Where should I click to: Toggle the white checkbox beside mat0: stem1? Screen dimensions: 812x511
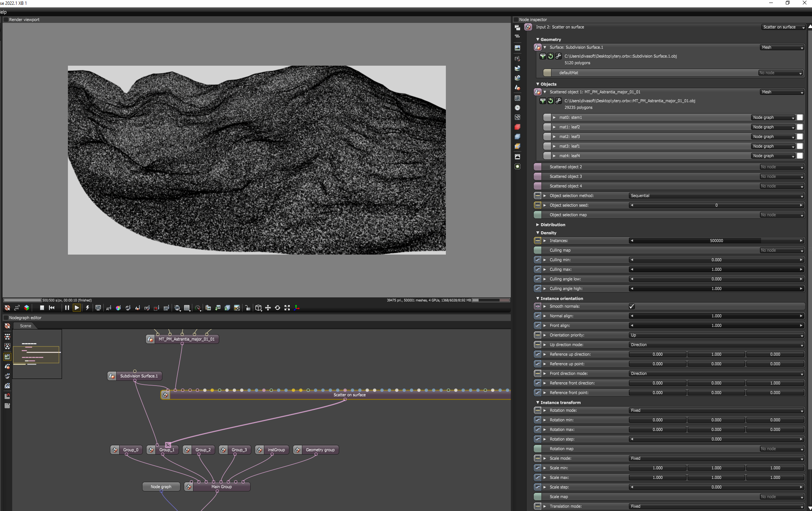point(800,117)
